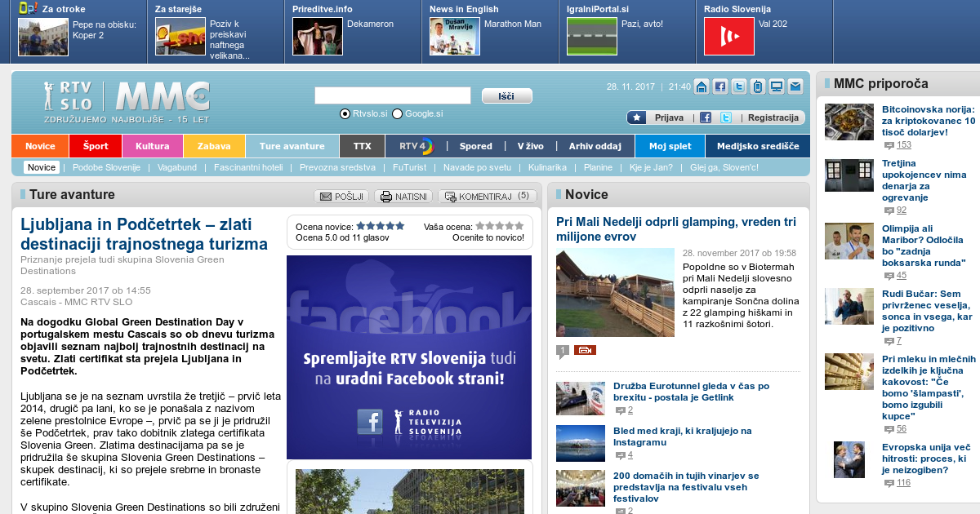The image size is (980, 514).
Task: Click the KOMENTIRAJ comment button
Action: (488, 197)
